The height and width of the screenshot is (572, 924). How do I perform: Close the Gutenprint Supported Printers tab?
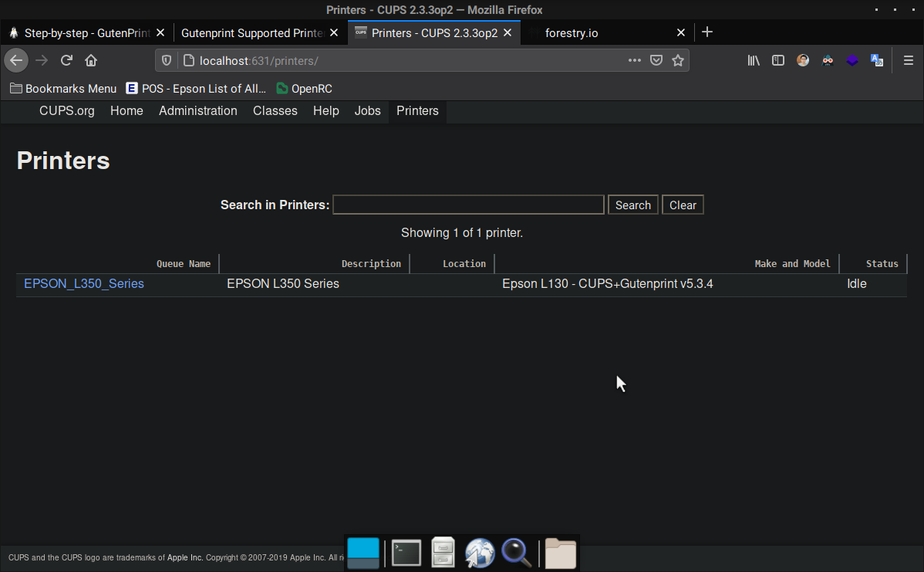[x=334, y=32]
